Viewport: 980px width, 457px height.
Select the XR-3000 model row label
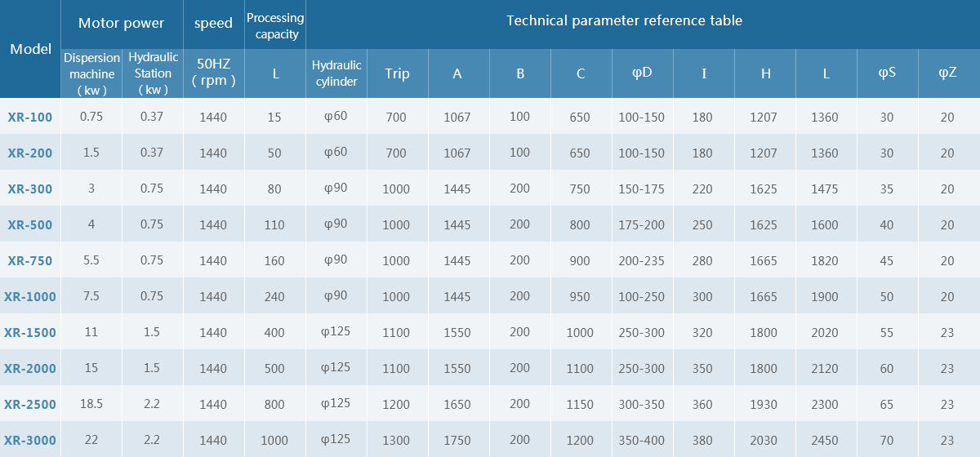point(30,440)
